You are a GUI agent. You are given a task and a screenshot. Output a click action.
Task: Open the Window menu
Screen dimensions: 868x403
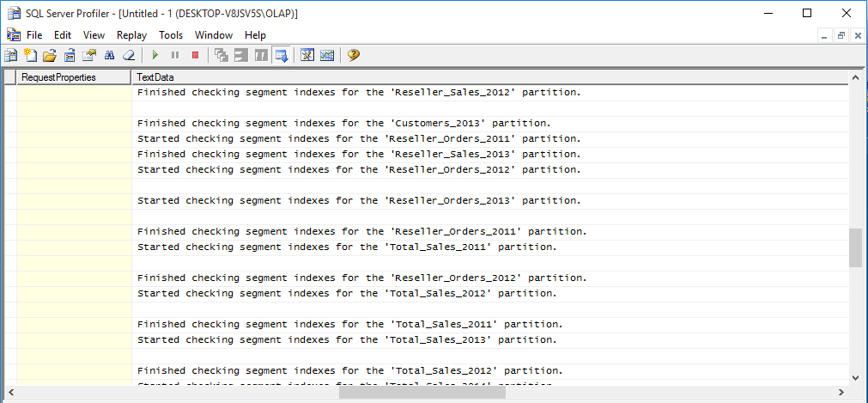click(214, 35)
